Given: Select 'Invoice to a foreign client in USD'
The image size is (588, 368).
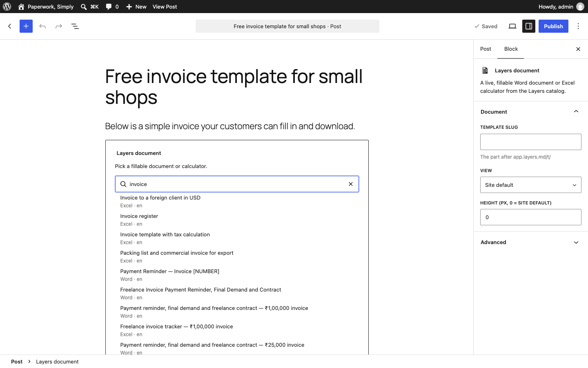Looking at the screenshot, I should coord(237,202).
